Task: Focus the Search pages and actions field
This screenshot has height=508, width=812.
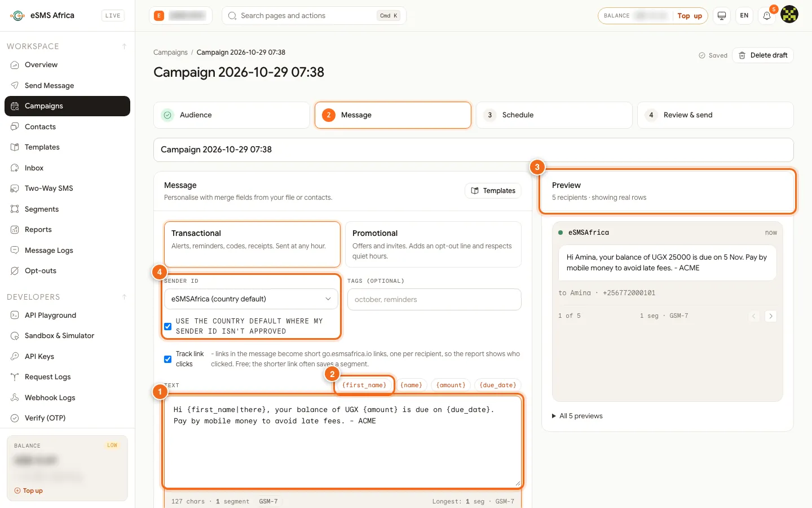Action: [314, 16]
